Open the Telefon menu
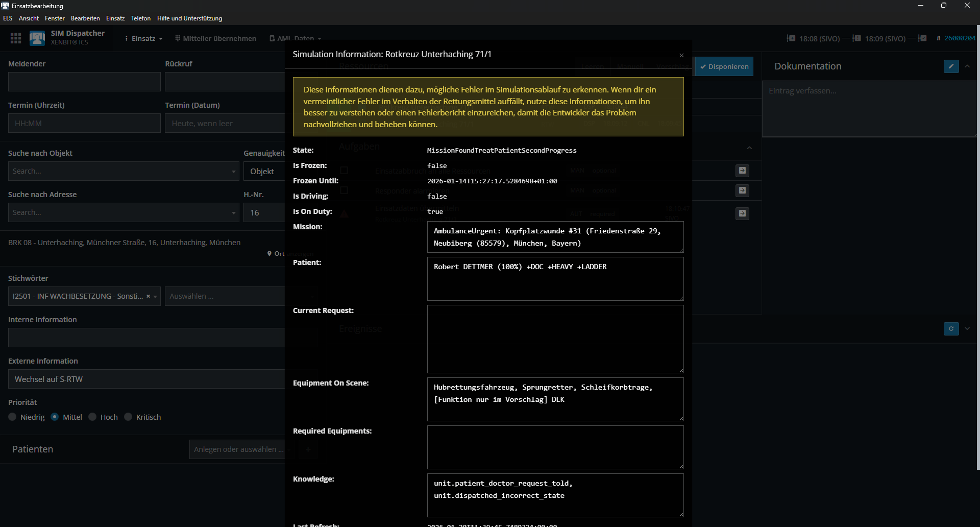 140,18
